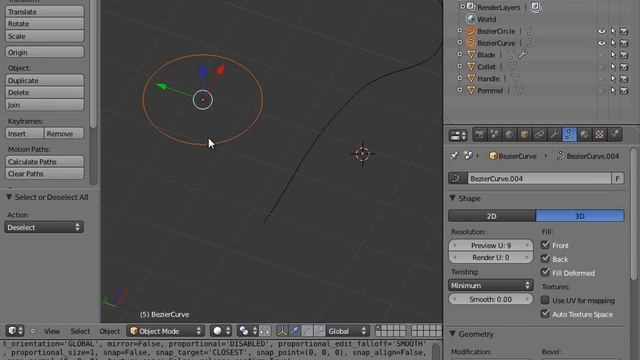The image size is (640, 360).
Task: Toggle the 3D manipulator axes icon
Action: [x=282, y=331]
